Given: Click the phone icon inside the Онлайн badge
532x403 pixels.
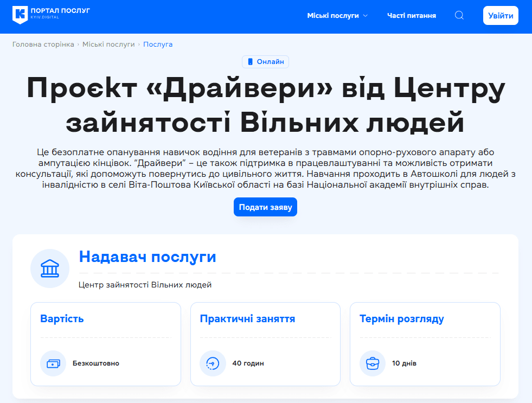Looking at the screenshot, I should tap(250, 61).
